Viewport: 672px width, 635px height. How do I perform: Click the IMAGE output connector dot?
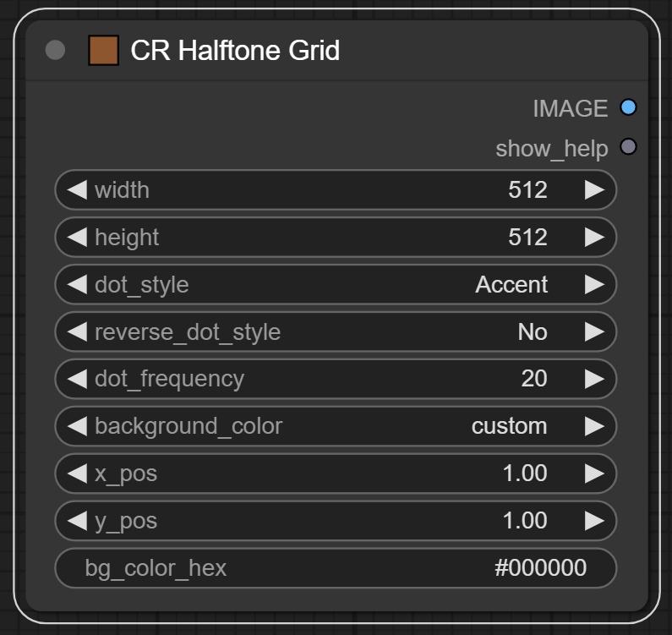pos(627,108)
